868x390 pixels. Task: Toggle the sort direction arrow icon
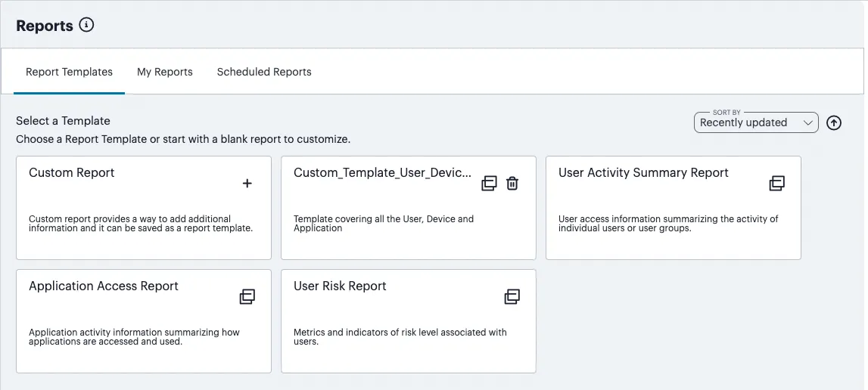pyautogui.click(x=834, y=122)
